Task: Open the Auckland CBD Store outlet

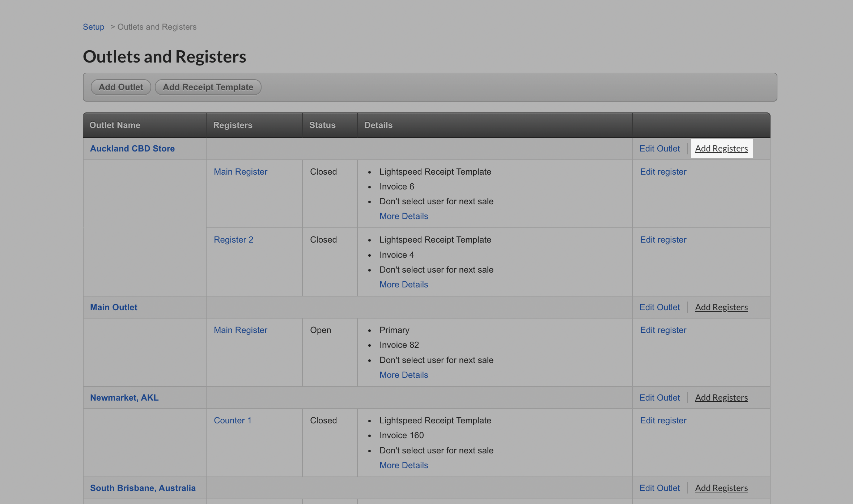Action: coord(132,148)
